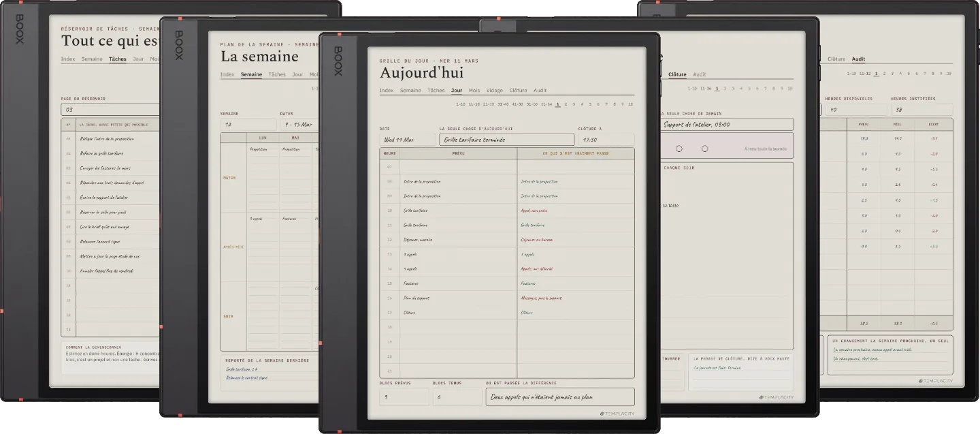Select the 'Appels, ont débordé' entry
The width and height of the screenshot is (980, 434).
point(576,268)
